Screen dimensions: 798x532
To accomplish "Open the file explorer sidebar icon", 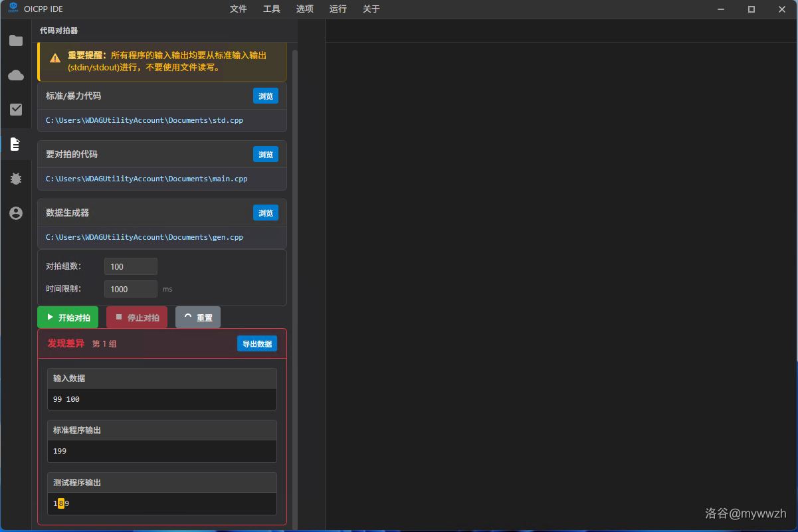I will [16, 41].
